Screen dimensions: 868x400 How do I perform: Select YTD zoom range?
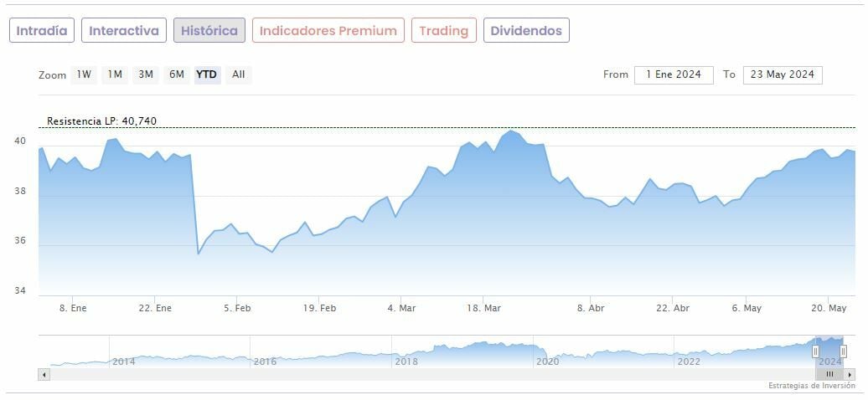pyautogui.click(x=206, y=74)
